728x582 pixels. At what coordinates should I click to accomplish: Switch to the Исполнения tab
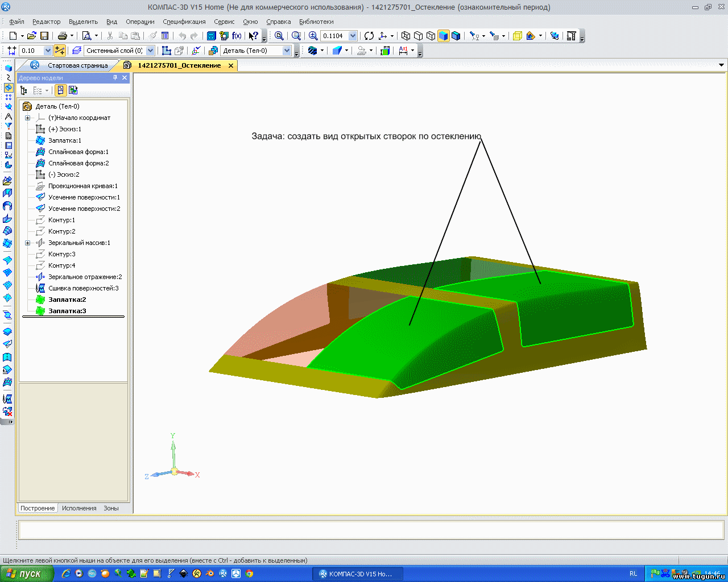79,508
